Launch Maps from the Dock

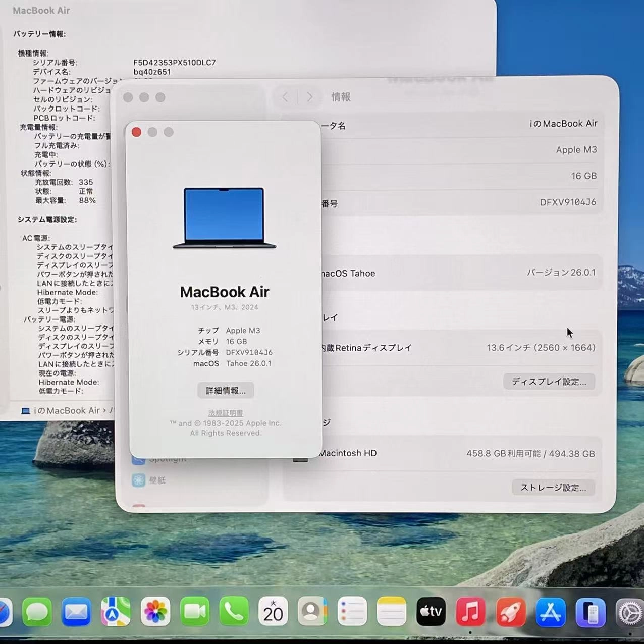pyautogui.click(x=116, y=612)
